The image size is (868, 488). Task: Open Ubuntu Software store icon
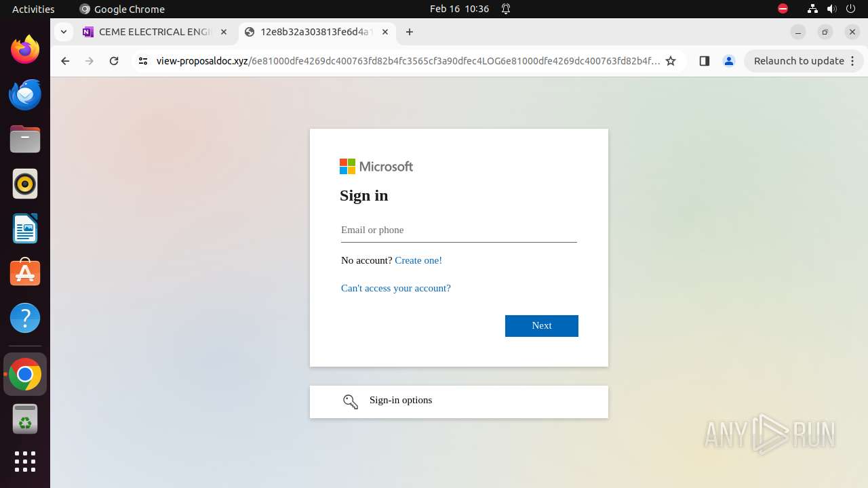(x=25, y=273)
